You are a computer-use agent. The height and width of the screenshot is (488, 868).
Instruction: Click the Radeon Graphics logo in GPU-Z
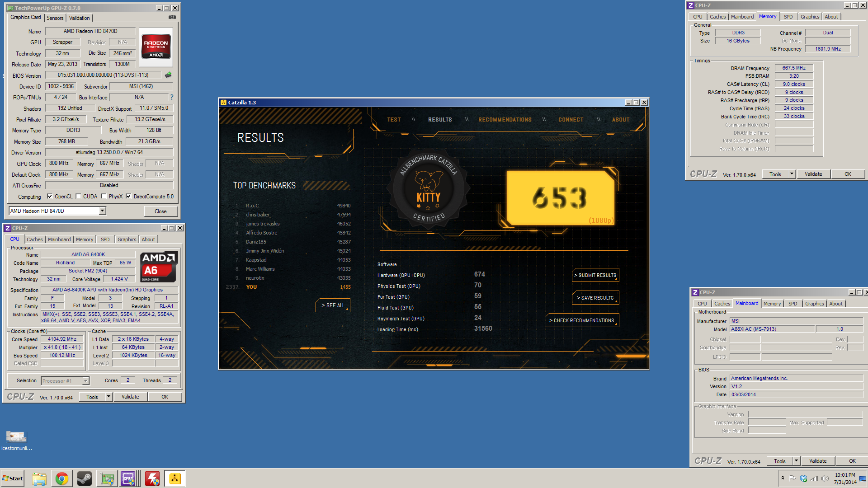point(156,46)
